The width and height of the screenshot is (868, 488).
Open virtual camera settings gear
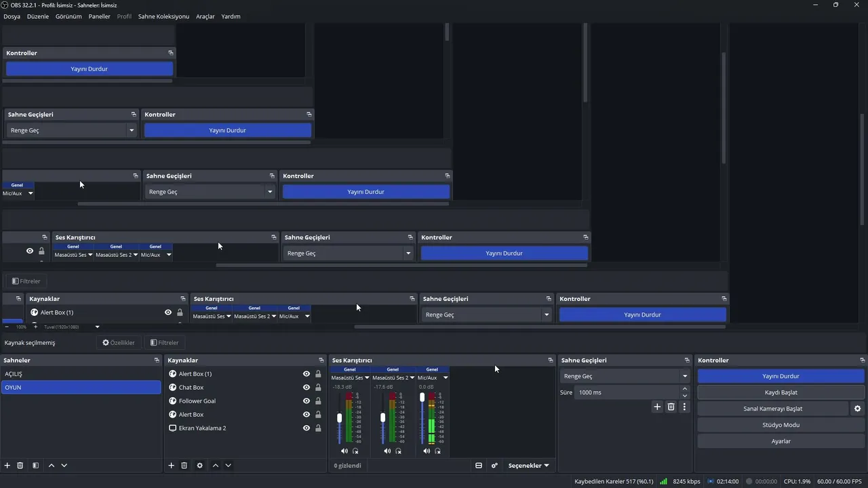click(x=858, y=409)
